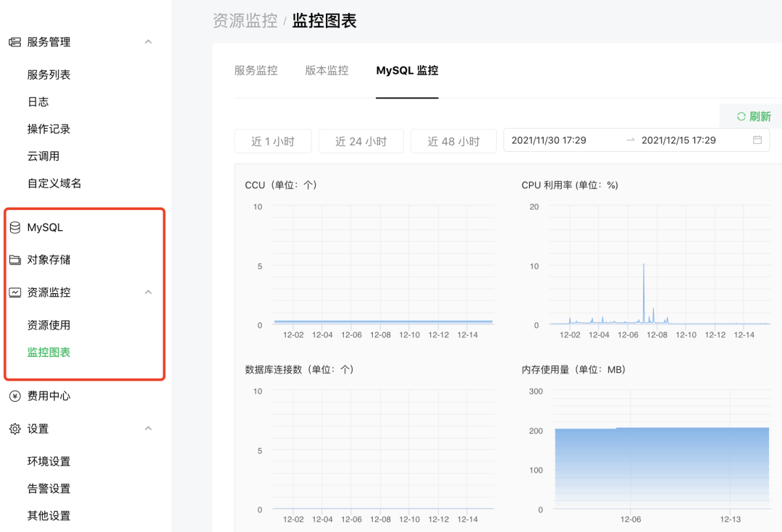Switch to the 服务监控 tab
The image size is (782, 532).
[256, 70]
